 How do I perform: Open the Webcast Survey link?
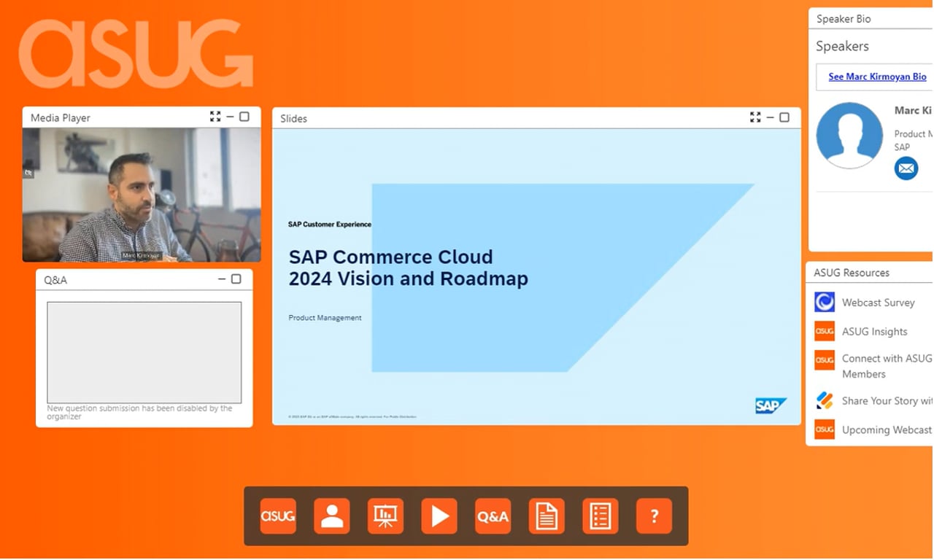[878, 303]
